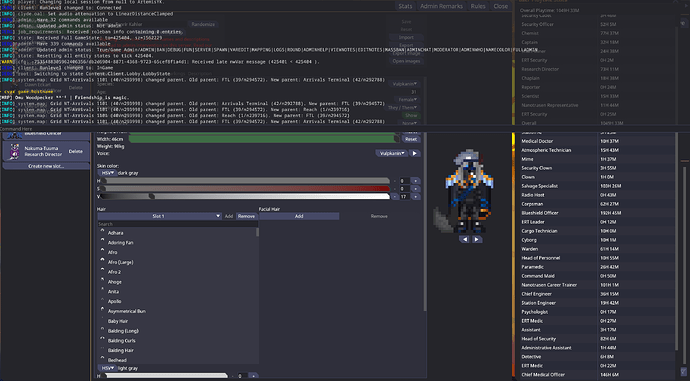Screen dimensions: 690x381
Task: Adjust the green Width slider
Action: (x=264, y=139)
